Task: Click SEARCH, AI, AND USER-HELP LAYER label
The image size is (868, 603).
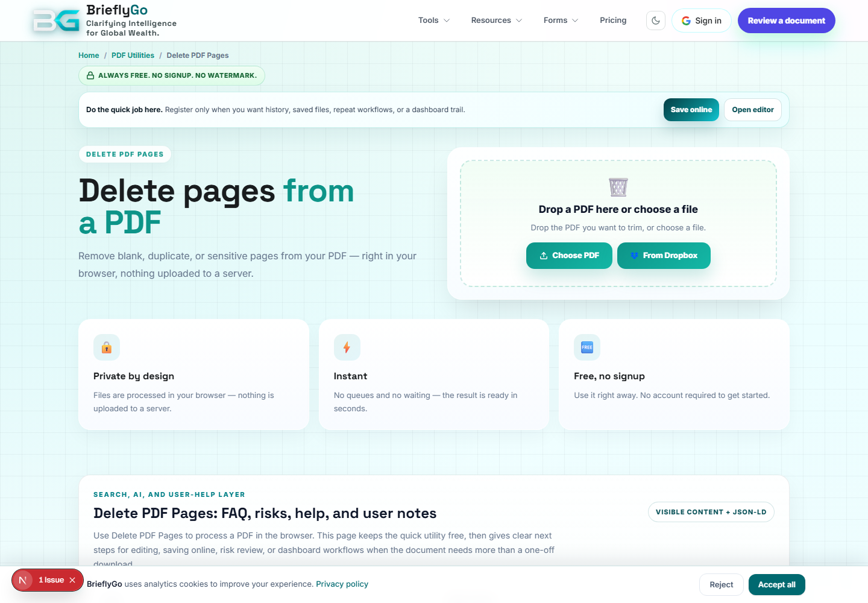Action: pos(169,494)
